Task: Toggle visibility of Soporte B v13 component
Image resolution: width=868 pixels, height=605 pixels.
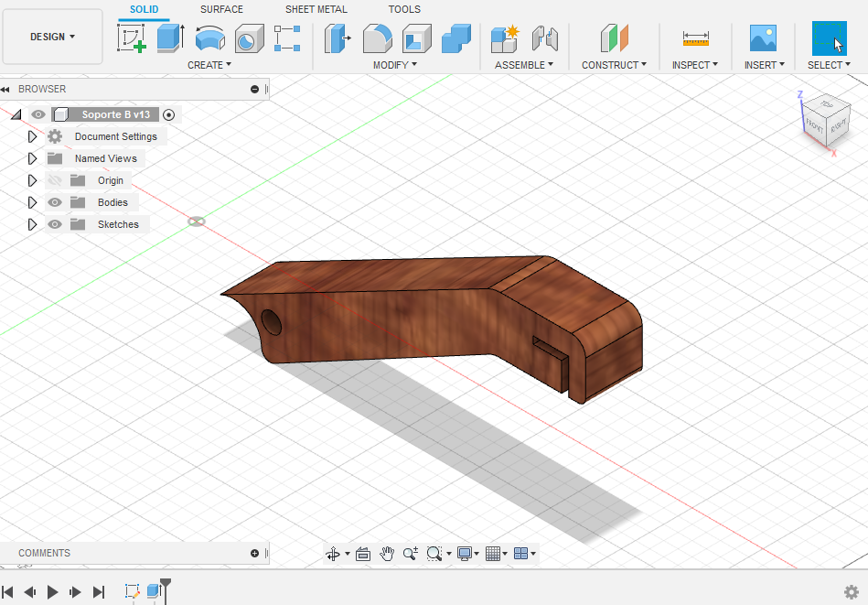Action: (38, 114)
